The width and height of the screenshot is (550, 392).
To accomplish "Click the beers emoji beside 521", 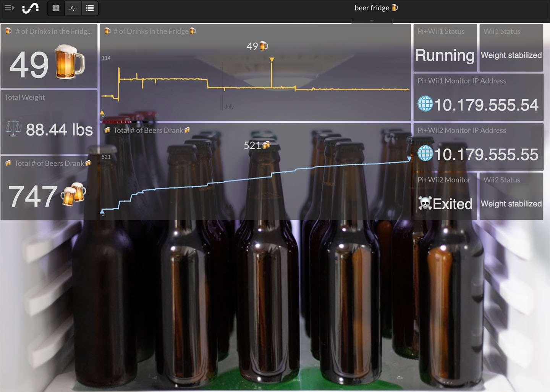I will point(266,145).
